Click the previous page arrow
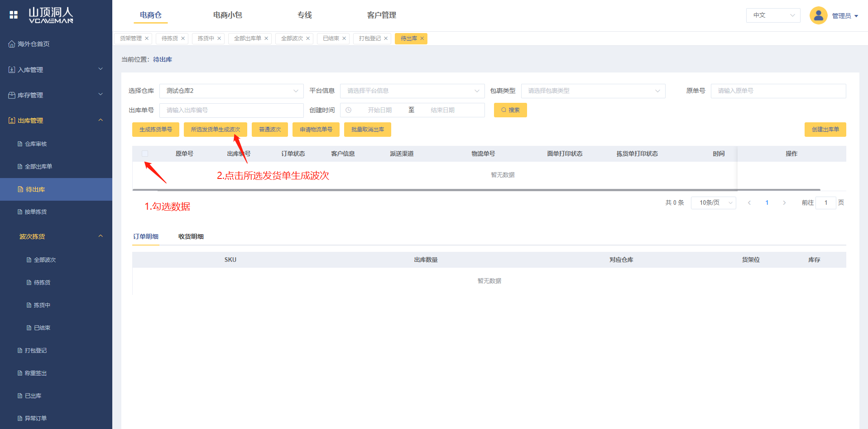Image resolution: width=868 pixels, height=429 pixels. pos(749,203)
